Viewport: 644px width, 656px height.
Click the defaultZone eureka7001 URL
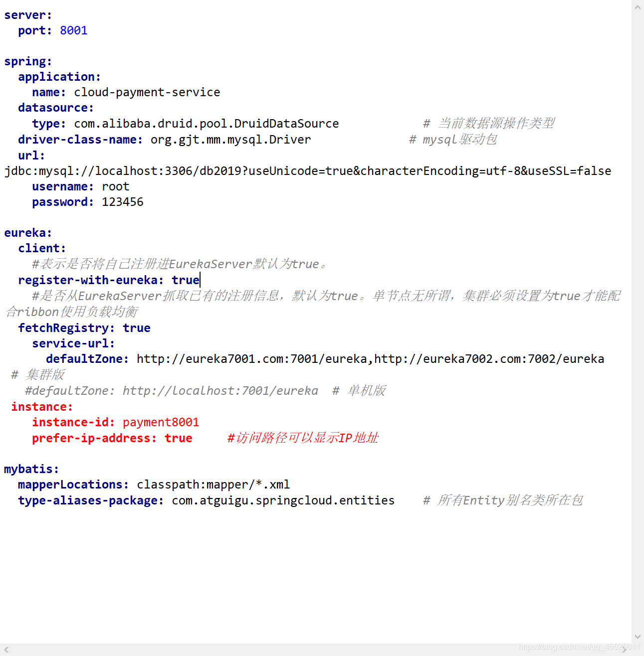pyautogui.click(x=252, y=359)
